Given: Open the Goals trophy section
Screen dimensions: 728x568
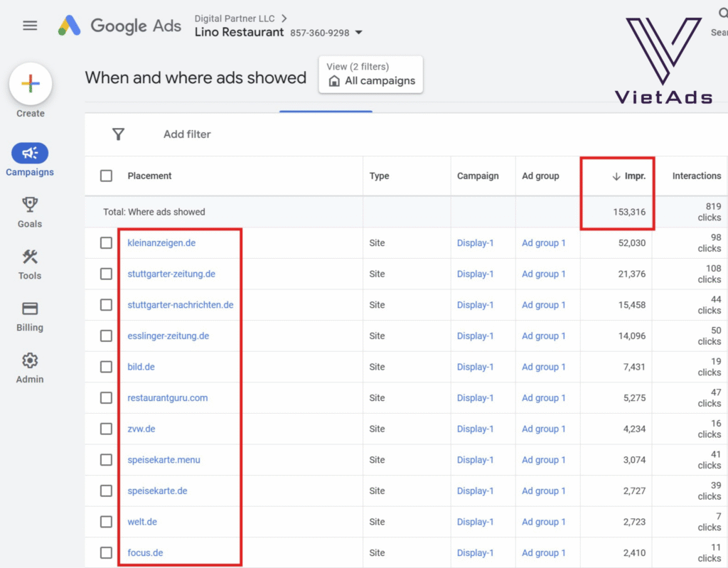Looking at the screenshot, I should click(x=30, y=213).
